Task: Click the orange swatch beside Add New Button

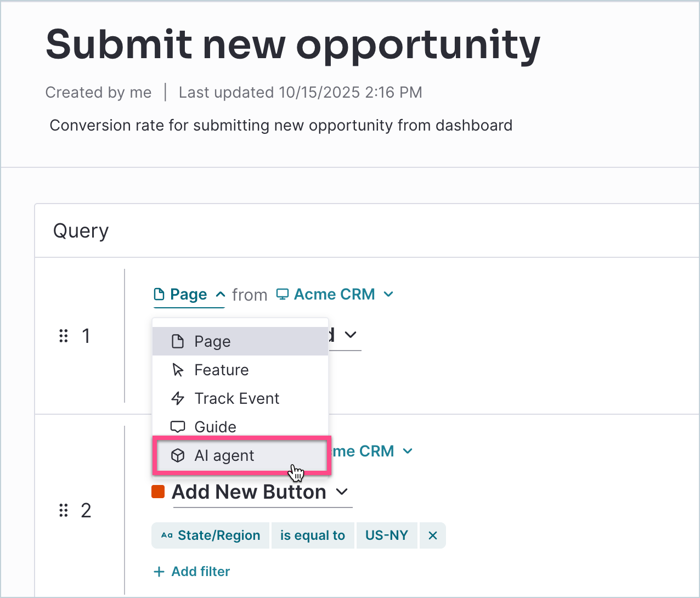Action: point(158,492)
